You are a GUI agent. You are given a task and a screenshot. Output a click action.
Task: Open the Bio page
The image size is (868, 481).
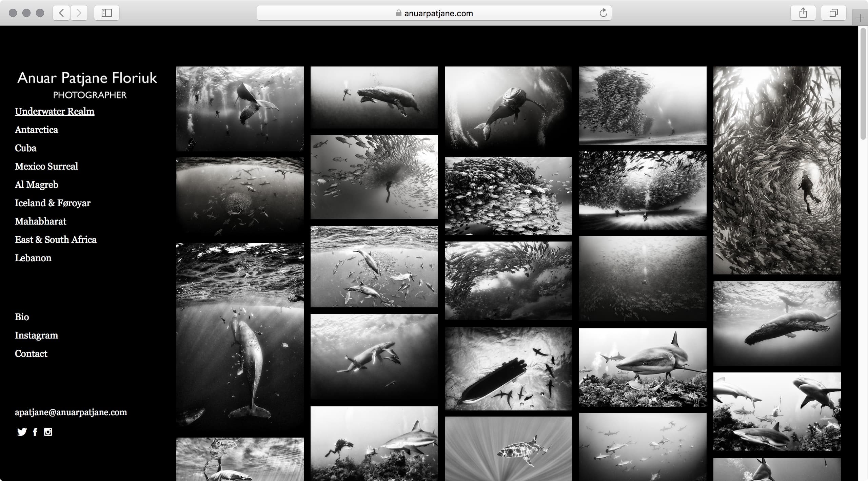point(22,317)
